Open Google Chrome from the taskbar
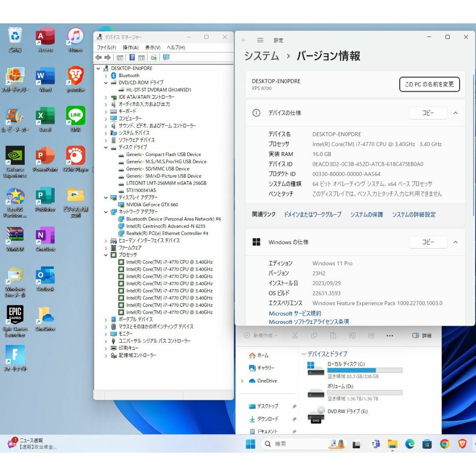 pos(445,444)
